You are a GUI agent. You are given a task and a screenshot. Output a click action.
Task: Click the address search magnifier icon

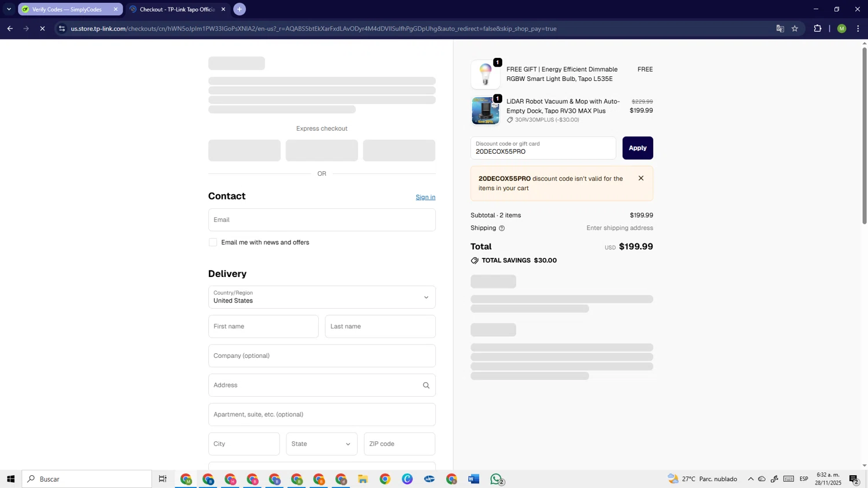[x=426, y=386]
